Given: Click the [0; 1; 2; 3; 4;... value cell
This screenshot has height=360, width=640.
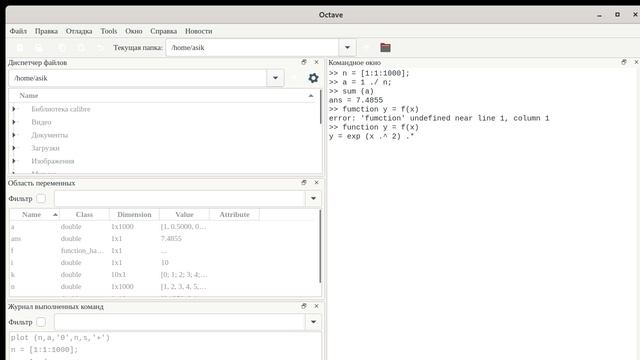Looking at the screenshot, I should 184,275.
